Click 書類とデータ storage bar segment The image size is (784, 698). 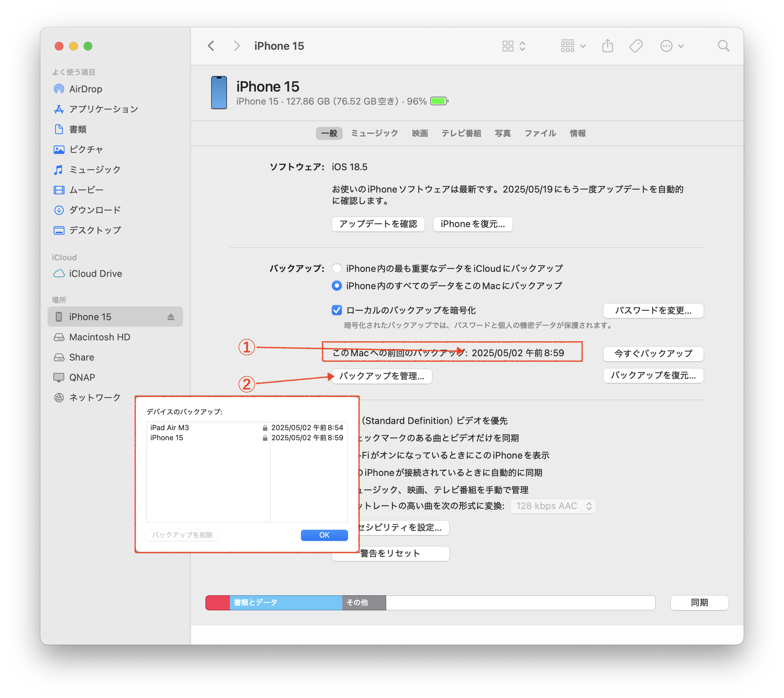point(285,602)
